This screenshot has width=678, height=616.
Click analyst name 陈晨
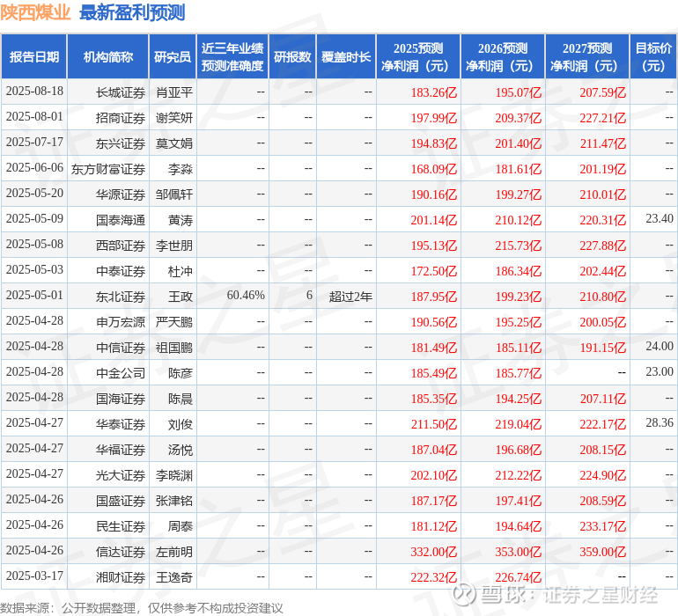click(181, 399)
